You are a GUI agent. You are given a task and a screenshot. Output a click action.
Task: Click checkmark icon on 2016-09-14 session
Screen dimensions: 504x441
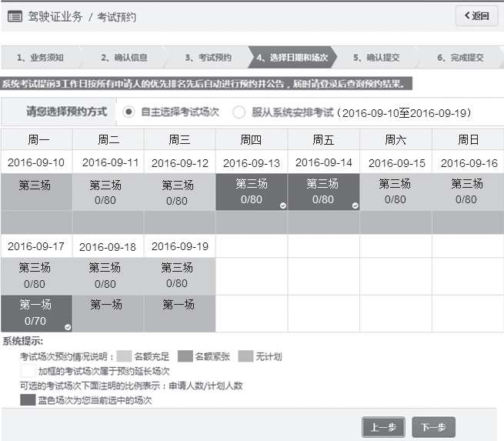coord(355,205)
